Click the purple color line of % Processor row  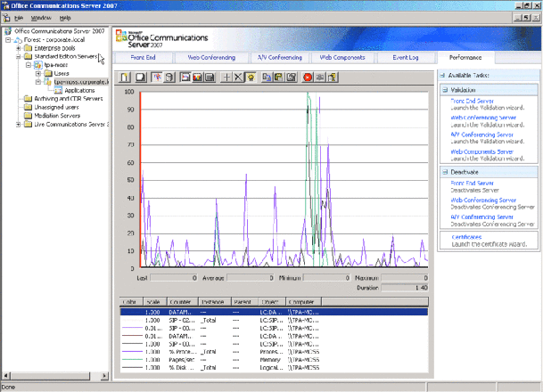pyautogui.click(x=132, y=352)
